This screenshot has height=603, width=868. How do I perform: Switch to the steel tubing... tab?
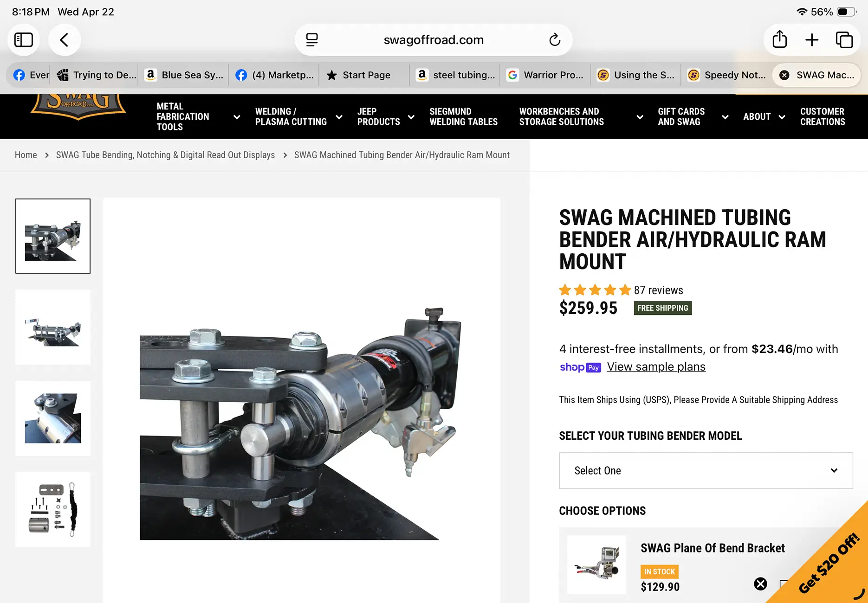click(455, 75)
